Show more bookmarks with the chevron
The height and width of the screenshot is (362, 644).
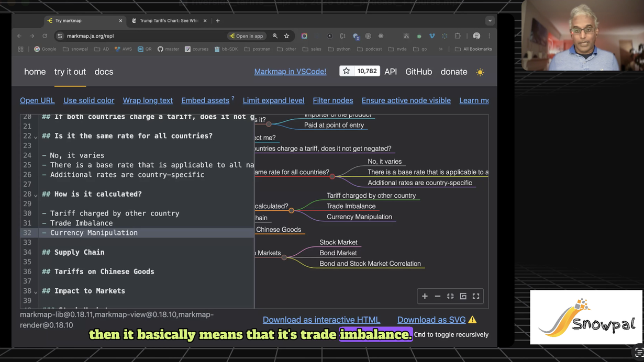tap(440, 49)
